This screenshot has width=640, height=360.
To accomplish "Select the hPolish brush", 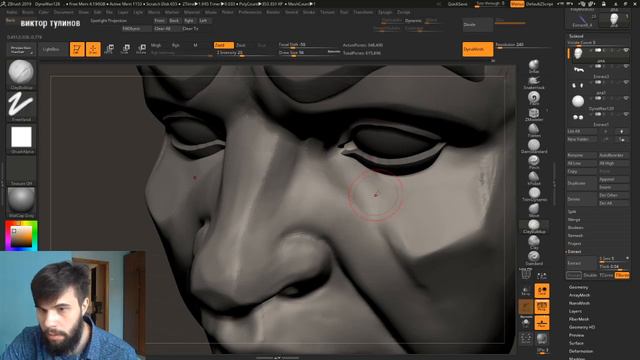I will tap(533, 178).
